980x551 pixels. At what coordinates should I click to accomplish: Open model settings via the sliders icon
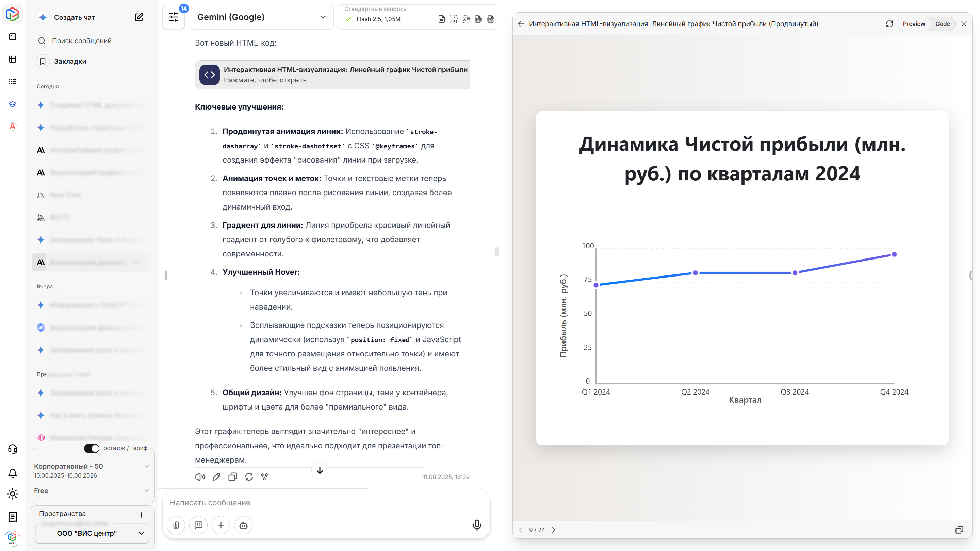[174, 17]
